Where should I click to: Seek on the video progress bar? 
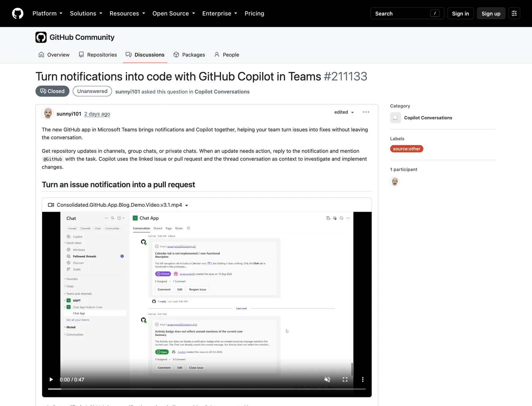(207, 389)
